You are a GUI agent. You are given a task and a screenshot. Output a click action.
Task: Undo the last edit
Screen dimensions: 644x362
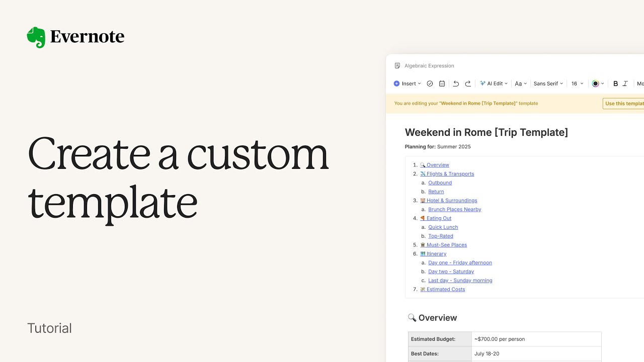click(456, 83)
